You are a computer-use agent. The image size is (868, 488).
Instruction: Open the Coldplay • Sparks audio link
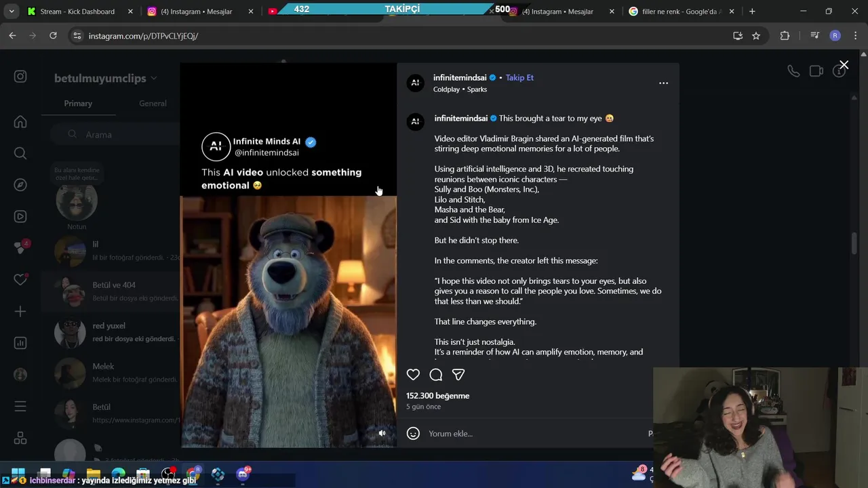pyautogui.click(x=460, y=89)
